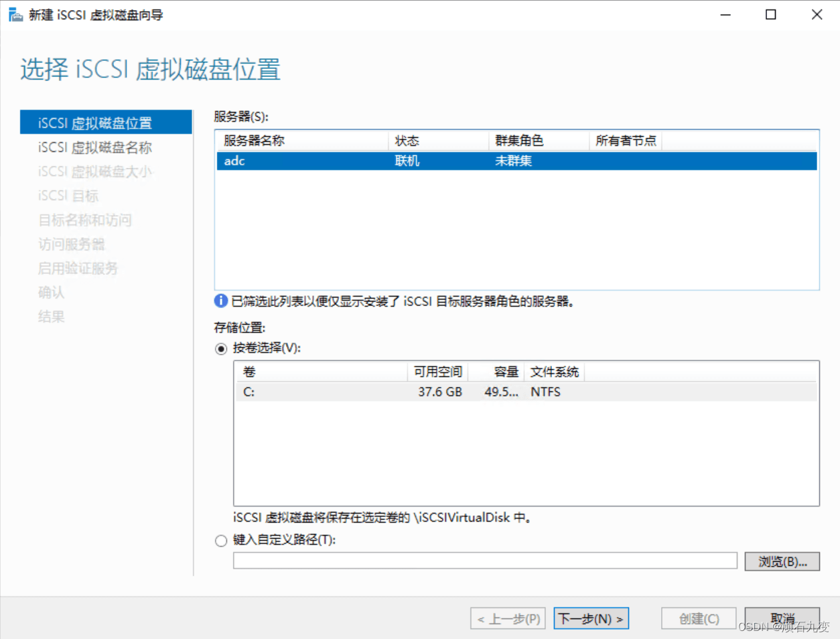The image size is (840, 639).
Task: Close the wizard window
Action: click(817, 15)
